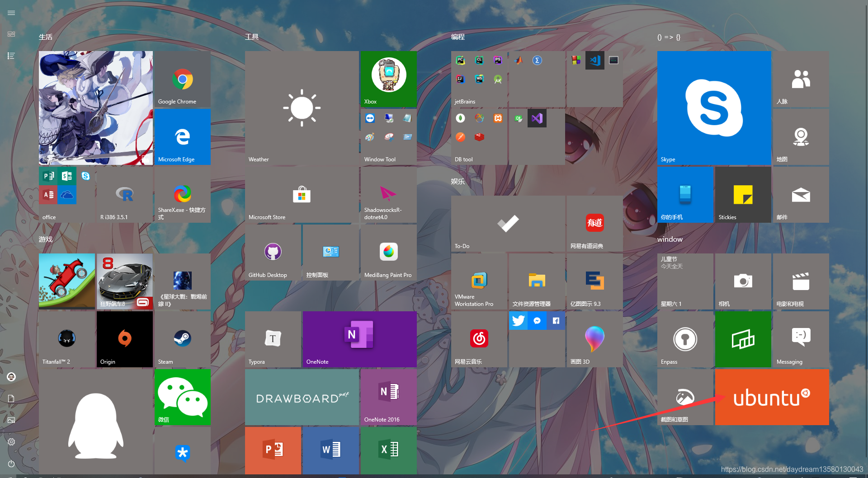Open To-Do tile
The height and width of the screenshot is (478, 868).
click(508, 224)
